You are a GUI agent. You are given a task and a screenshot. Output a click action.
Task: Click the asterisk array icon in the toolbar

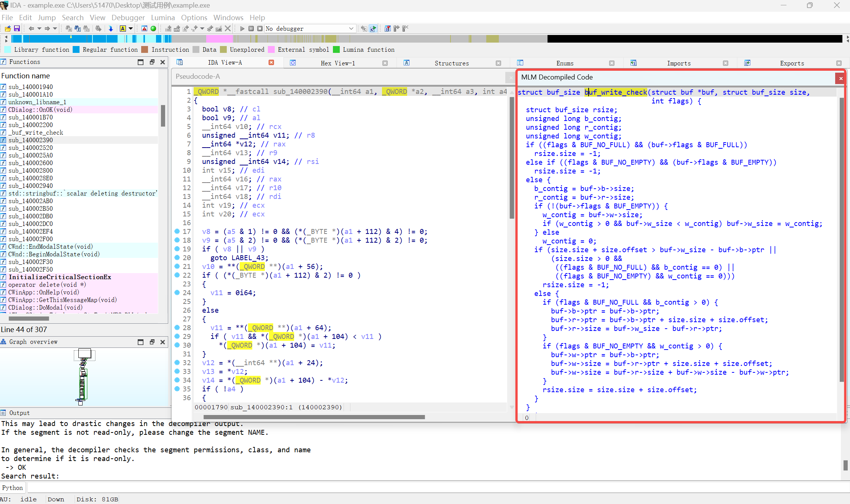(x=210, y=29)
